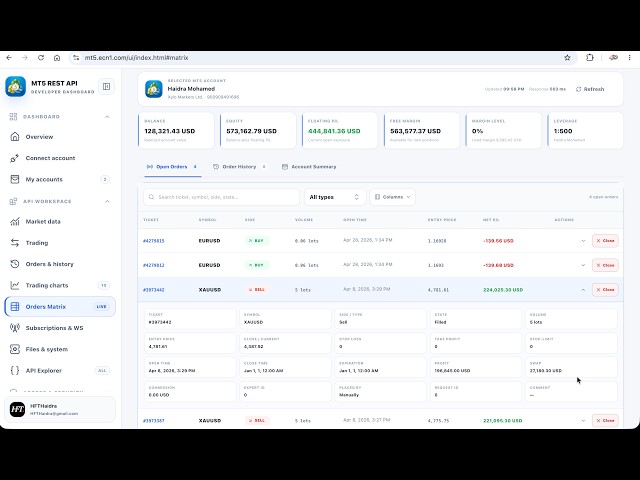Image resolution: width=640 pixels, height=480 pixels.
Task: Switch to the Open Orders tab
Action: [172, 167]
